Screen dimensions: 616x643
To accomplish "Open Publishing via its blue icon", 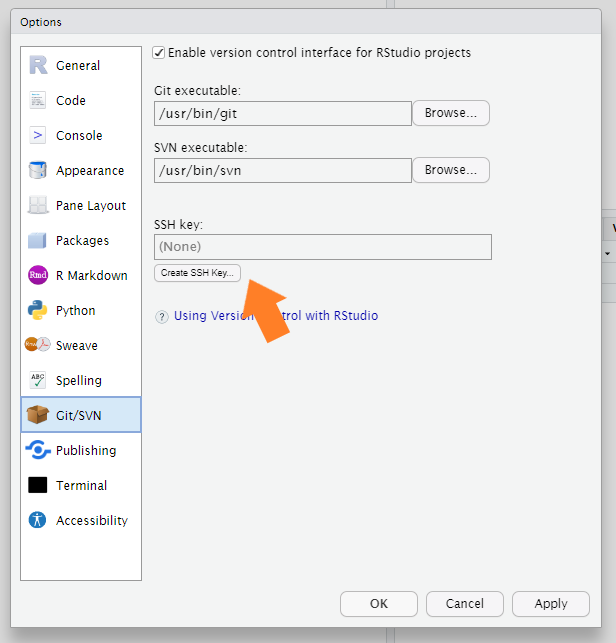I will point(38,450).
